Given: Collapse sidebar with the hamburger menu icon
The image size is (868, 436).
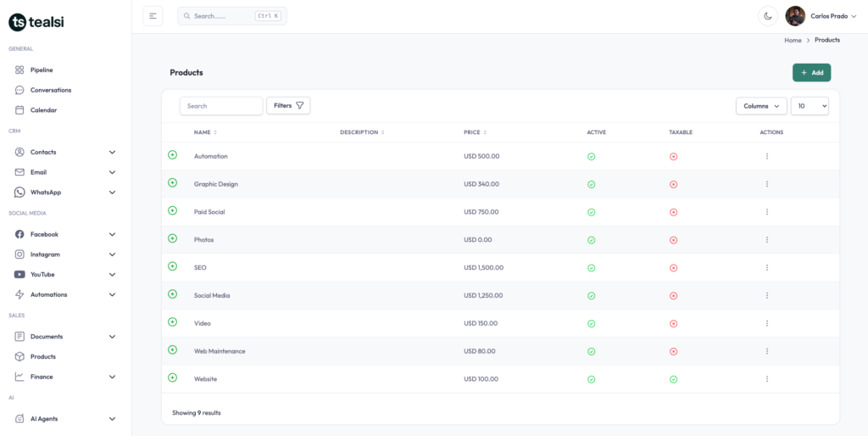Looking at the screenshot, I should (153, 16).
